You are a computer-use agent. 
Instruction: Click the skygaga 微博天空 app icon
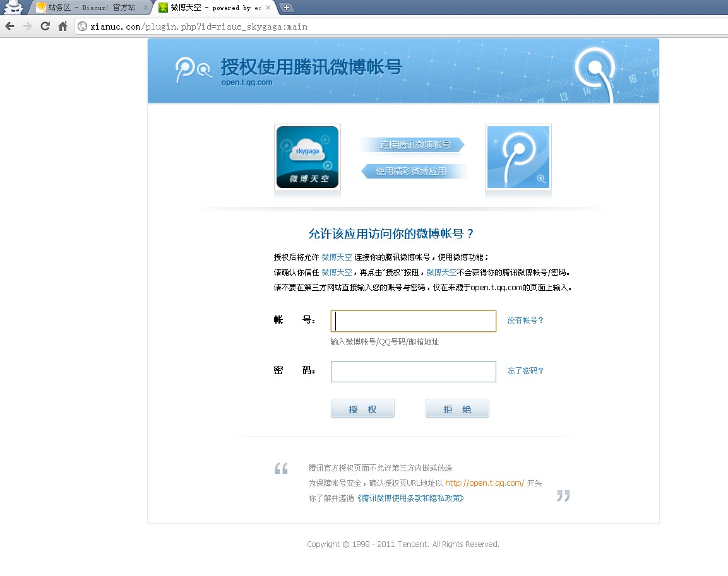tap(307, 156)
